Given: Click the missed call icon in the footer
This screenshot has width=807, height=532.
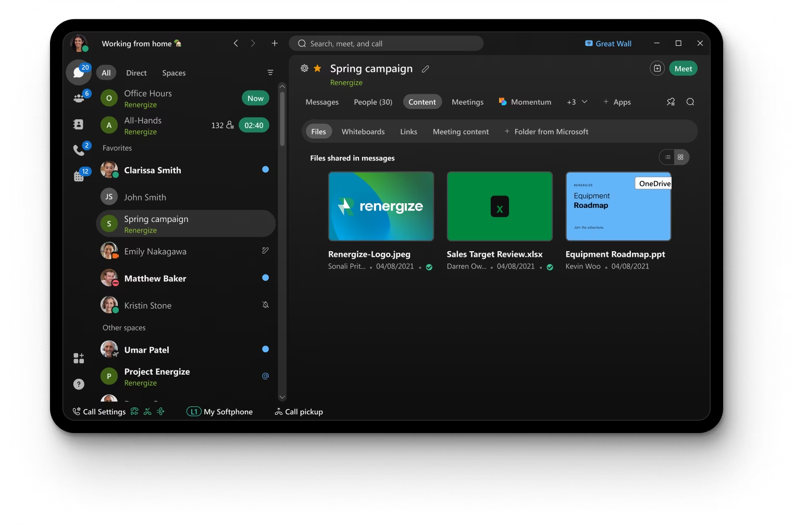Looking at the screenshot, I should 148,411.
